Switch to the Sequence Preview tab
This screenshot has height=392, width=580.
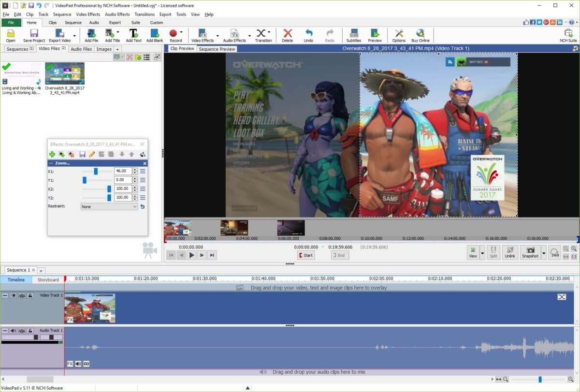[x=217, y=49]
